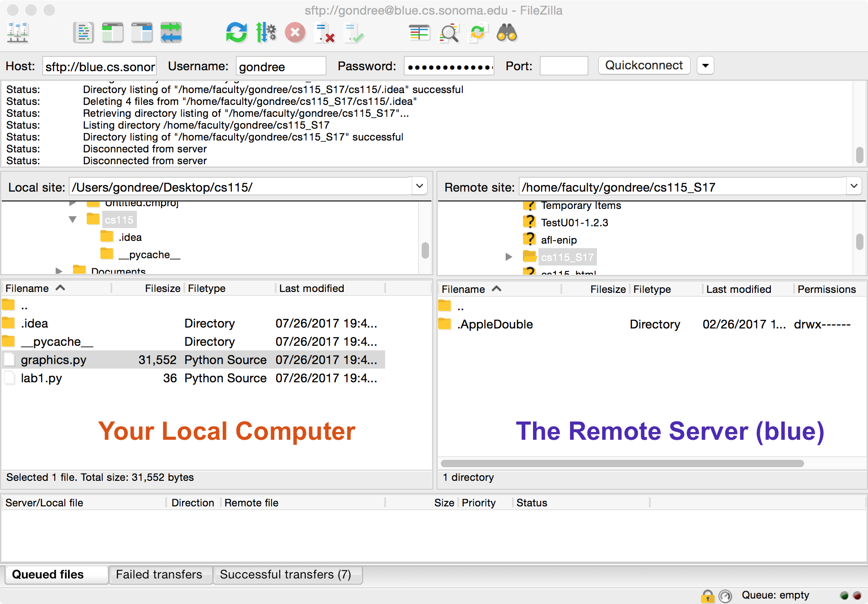Toggle transfer queue display icon

point(171,33)
